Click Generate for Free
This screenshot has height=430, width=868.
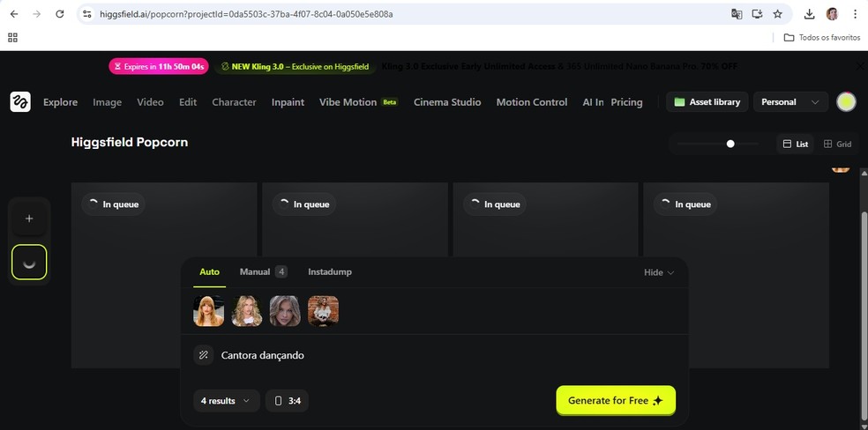click(x=616, y=400)
